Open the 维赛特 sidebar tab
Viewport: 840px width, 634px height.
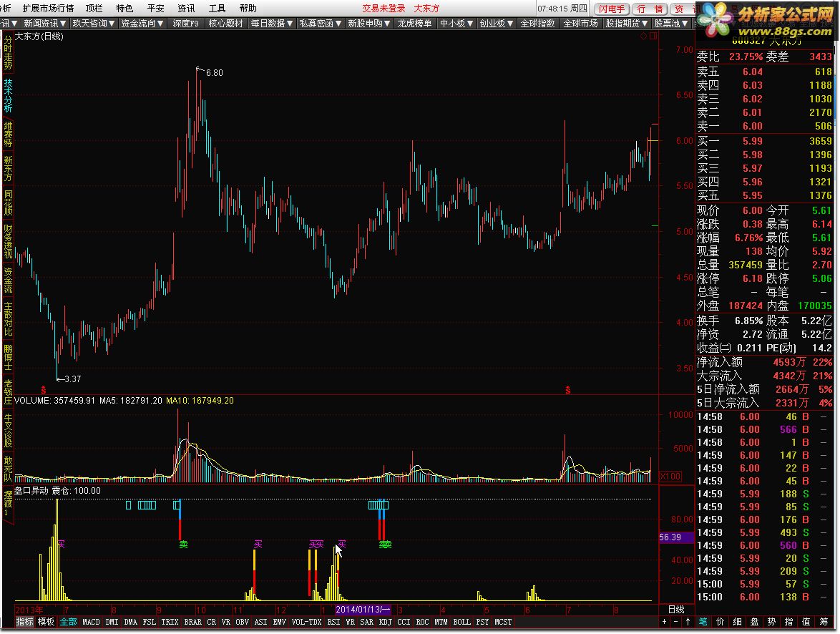(8, 134)
